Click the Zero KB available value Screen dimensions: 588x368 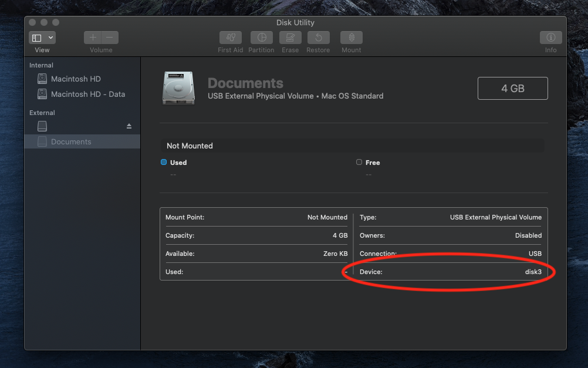pyautogui.click(x=335, y=254)
